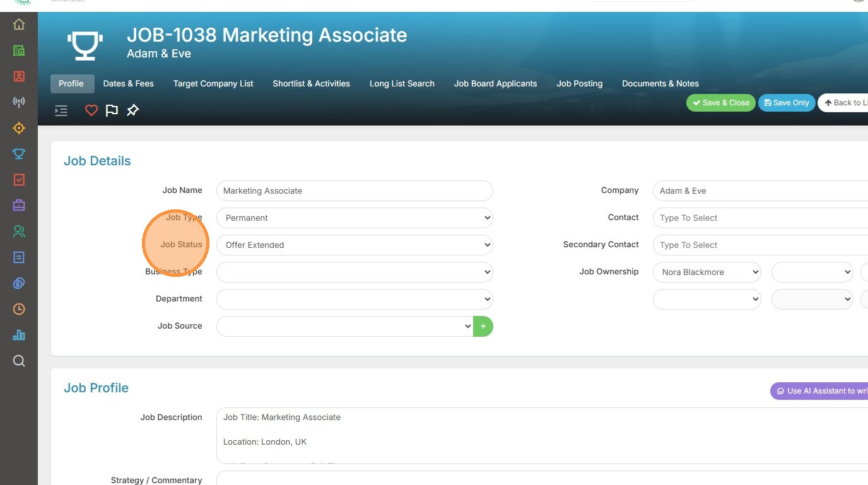
Task: Click the magnifier search icon in the sidebar
Action: [19, 361]
